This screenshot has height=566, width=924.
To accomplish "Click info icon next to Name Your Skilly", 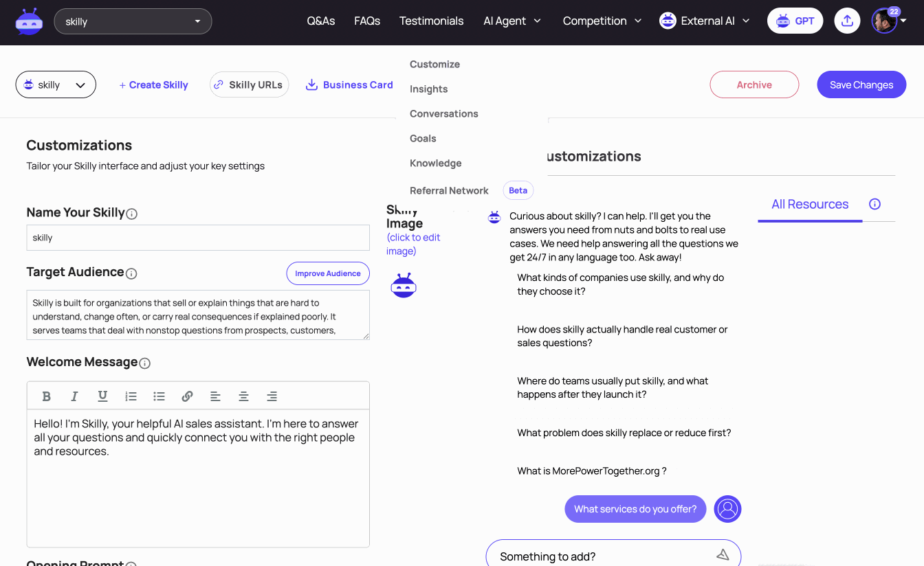I will [132, 214].
